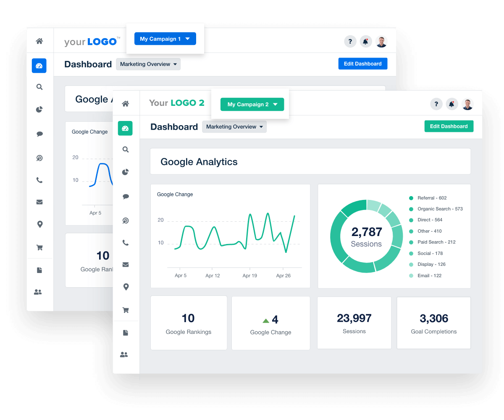This screenshot has height=420, width=504.
Task: Toggle the Email - 122 legend entry
Action: (x=429, y=276)
